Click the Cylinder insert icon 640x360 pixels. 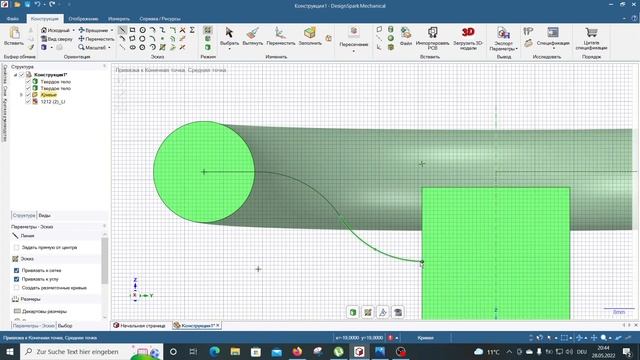click(x=391, y=29)
